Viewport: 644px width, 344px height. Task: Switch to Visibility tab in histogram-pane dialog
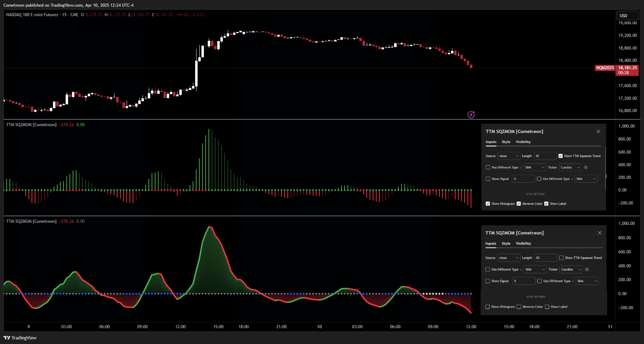(x=523, y=142)
